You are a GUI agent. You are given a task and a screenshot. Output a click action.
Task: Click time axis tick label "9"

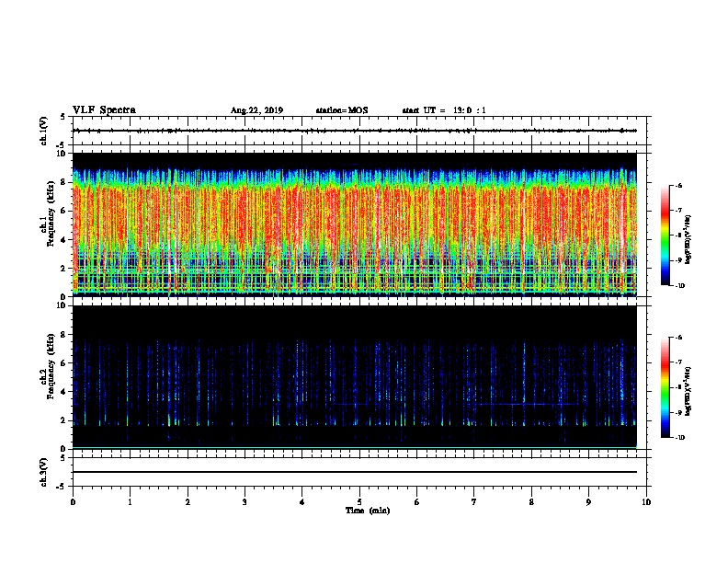pos(588,502)
